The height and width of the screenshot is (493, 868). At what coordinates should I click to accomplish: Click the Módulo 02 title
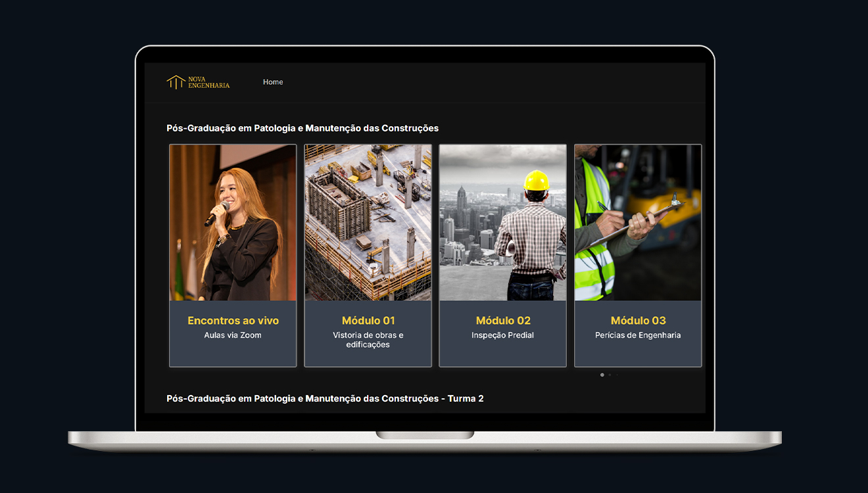(503, 321)
